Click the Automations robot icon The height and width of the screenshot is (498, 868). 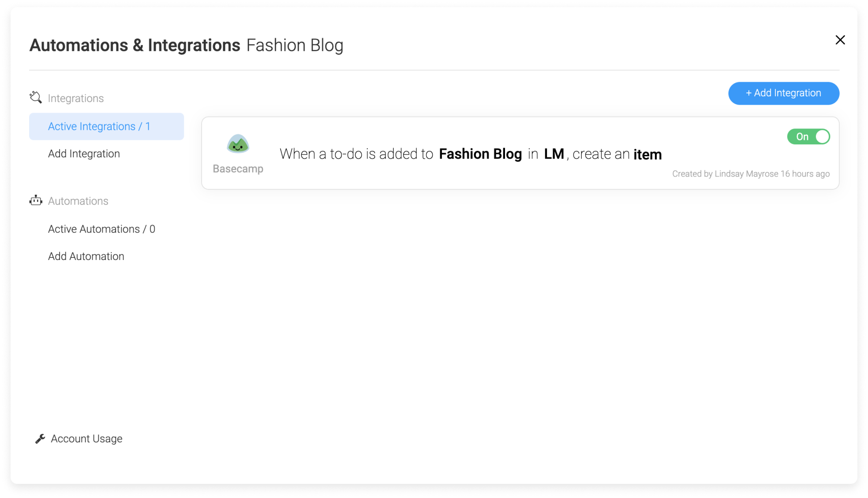36,201
